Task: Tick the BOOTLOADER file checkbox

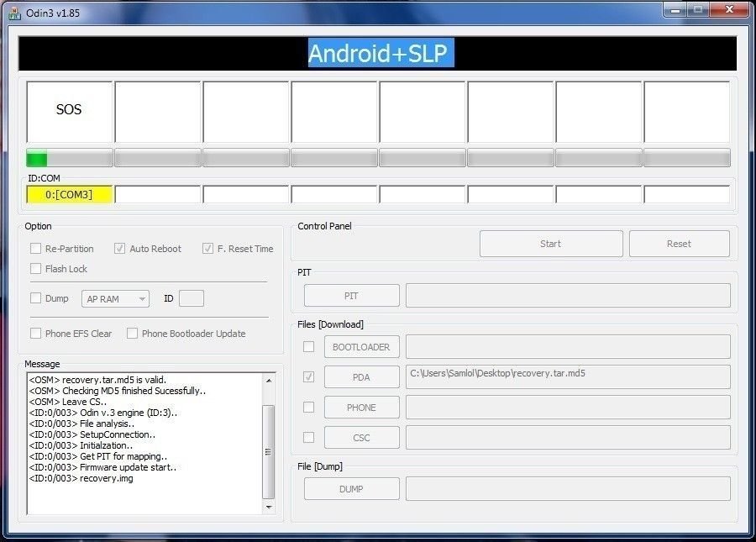Action: click(x=308, y=347)
